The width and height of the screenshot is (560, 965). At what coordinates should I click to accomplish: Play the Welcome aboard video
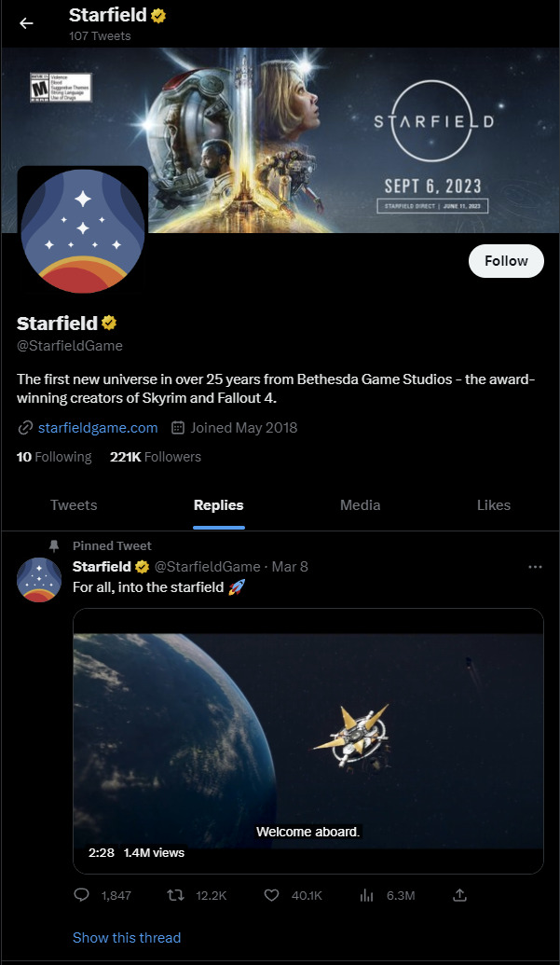coord(308,737)
